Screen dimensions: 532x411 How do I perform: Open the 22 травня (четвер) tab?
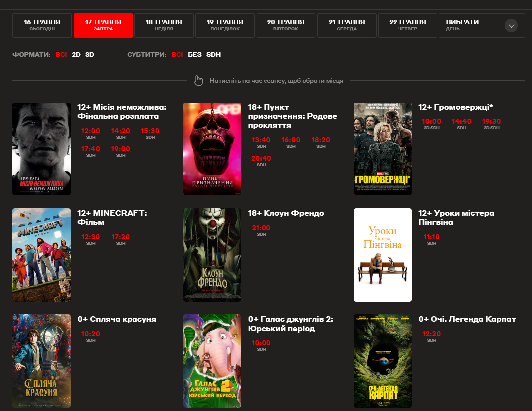click(407, 25)
